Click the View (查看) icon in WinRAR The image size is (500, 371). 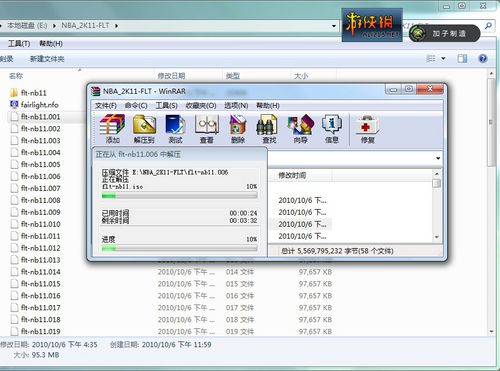click(x=207, y=125)
